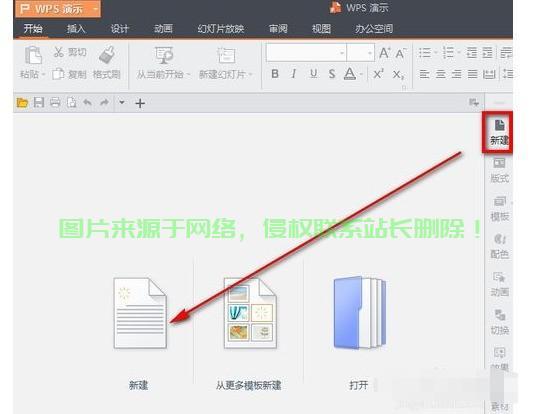This screenshot has height=414, width=541.
Task: Click the 新建幻灯片 icon in ribbon
Action: [226, 55]
